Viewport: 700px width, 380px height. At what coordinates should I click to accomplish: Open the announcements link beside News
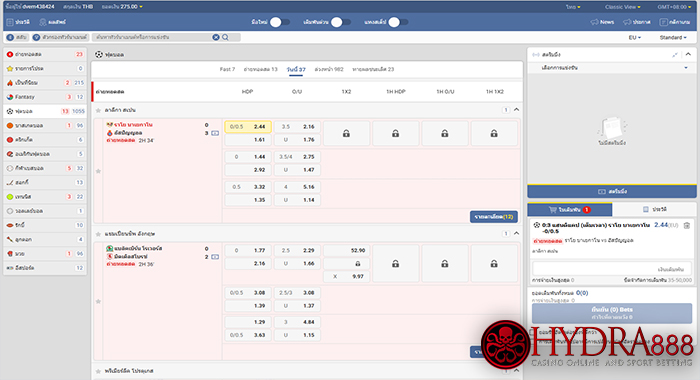(x=637, y=22)
